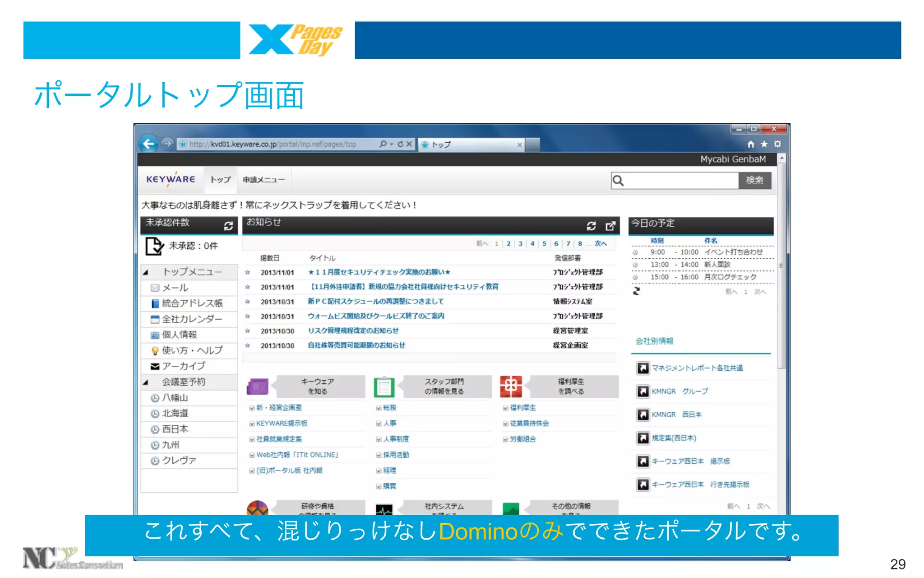Open 従業員持株会 link
Screen dimensions: 924x578
coord(529,423)
